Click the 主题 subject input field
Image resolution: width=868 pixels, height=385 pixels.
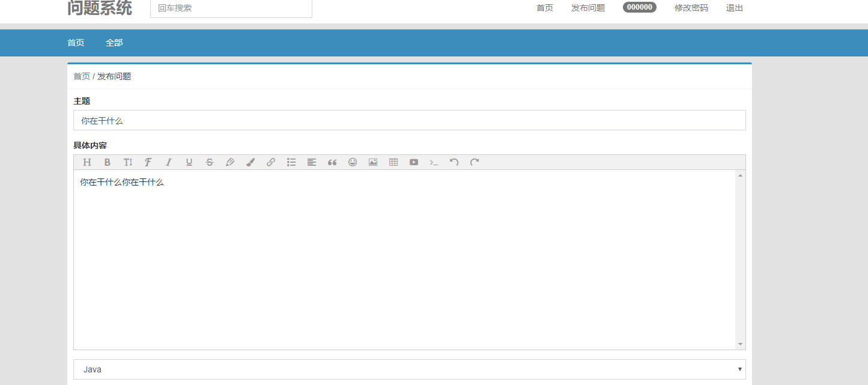(410, 120)
